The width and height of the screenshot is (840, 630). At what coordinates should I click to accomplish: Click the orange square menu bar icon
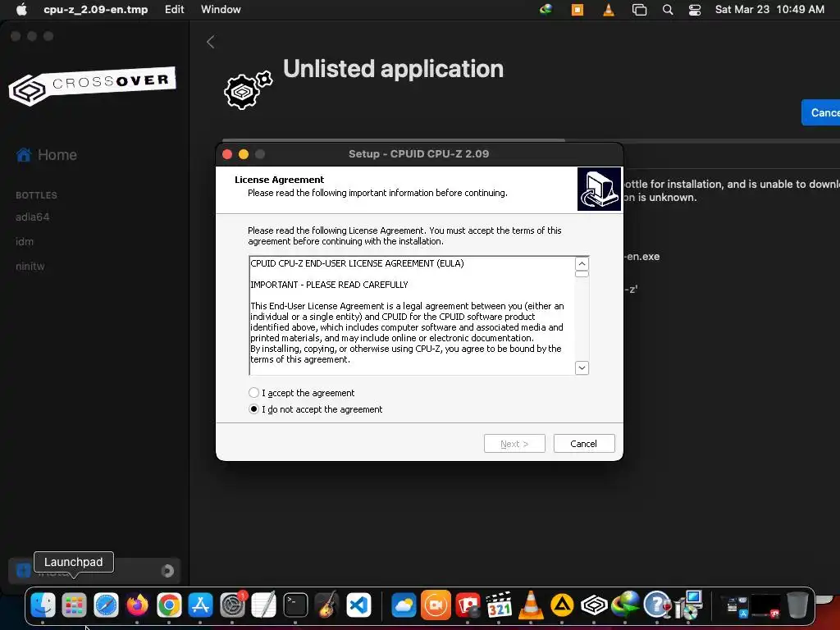pyautogui.click(x=577, y=10)
